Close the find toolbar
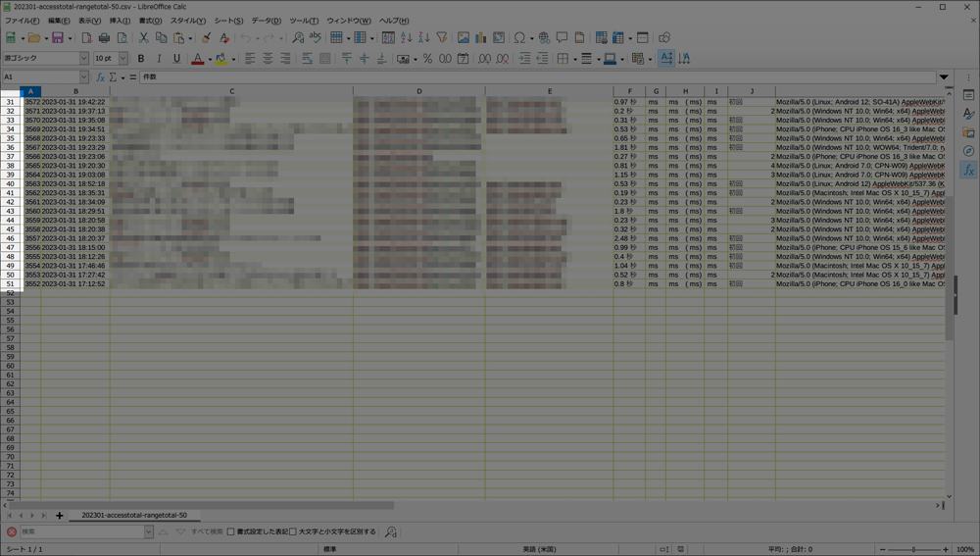 [x=11, y=531]
